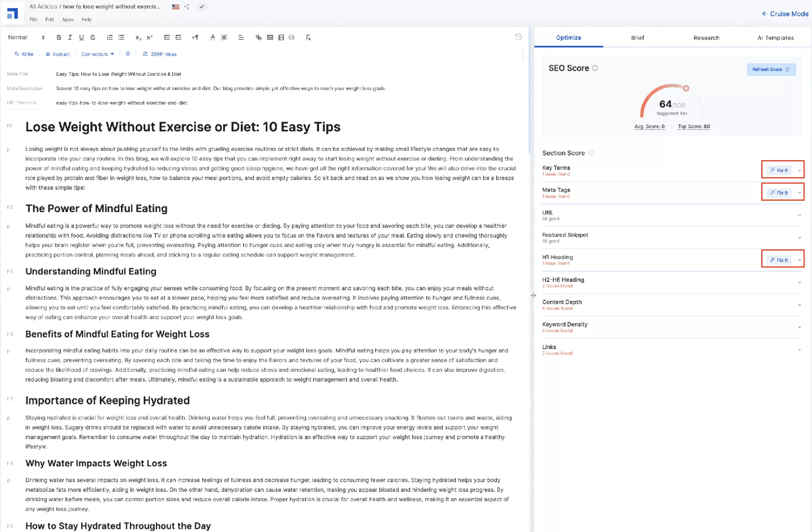Screen dimensions: 812x532
Task: Clear text formatting
Action: (308, 38)
